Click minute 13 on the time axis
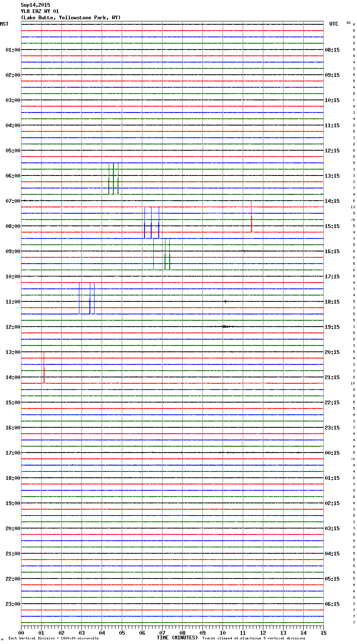 283,633
